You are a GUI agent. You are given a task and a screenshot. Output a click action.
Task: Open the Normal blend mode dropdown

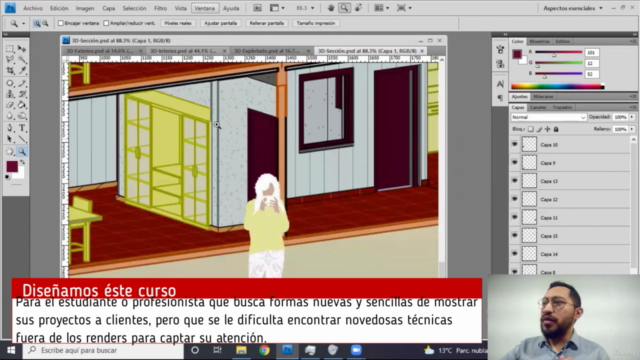click(548, 117)
